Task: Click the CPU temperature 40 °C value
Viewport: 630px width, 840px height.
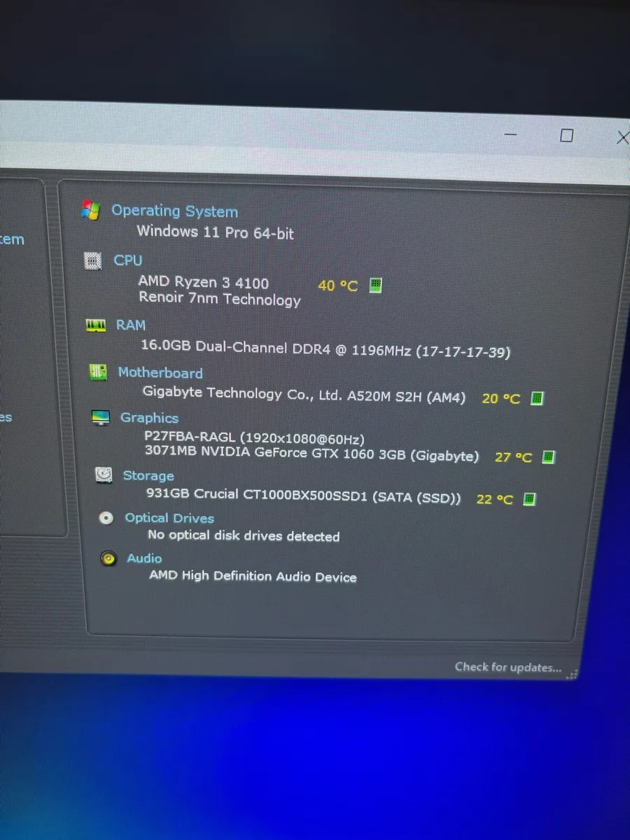Action: [337, 286]
